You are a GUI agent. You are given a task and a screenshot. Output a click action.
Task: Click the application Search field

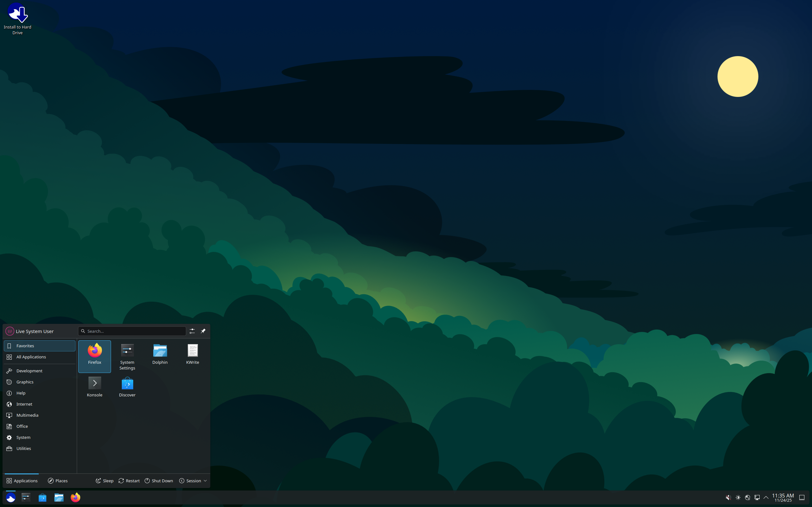[134, 331]
